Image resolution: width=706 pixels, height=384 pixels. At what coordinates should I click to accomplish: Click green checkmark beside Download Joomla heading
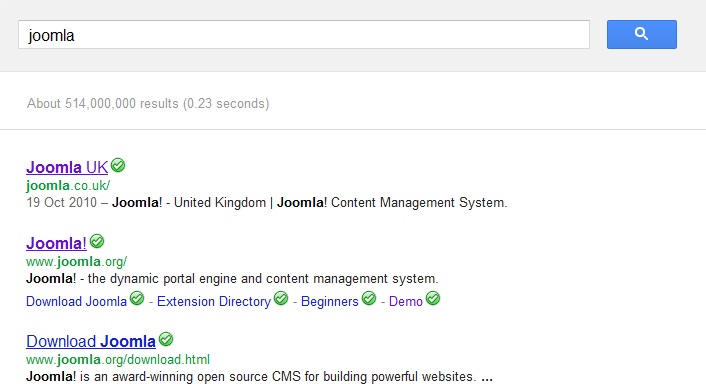pos(166,339)
